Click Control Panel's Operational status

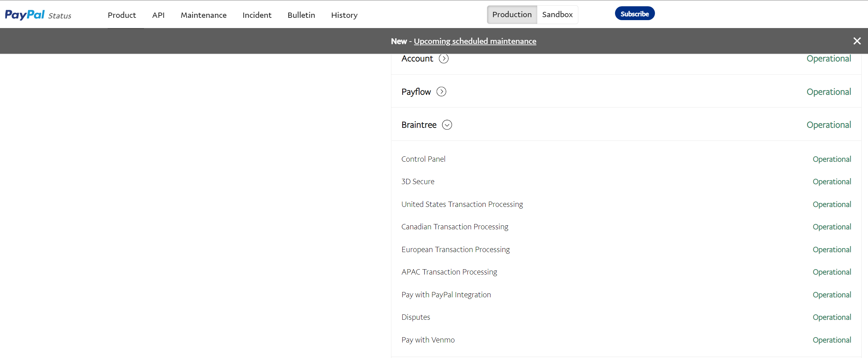tap(832, 159)
